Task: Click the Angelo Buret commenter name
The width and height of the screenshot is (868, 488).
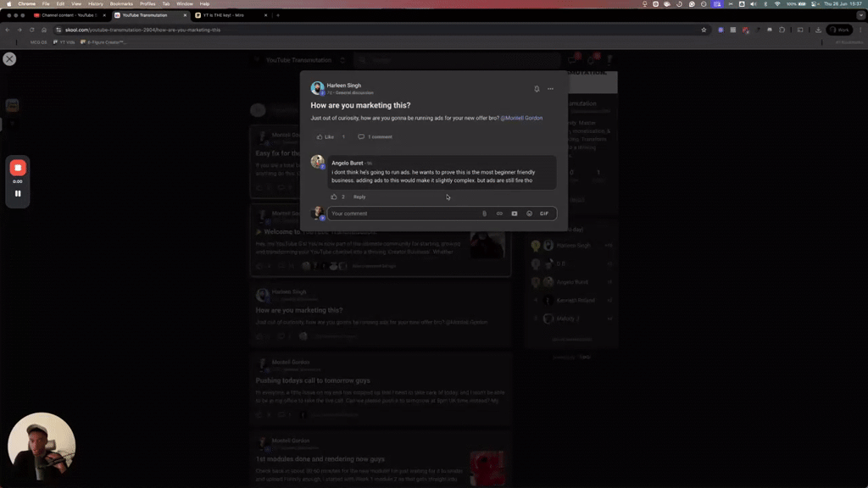Action: point(347,163)
